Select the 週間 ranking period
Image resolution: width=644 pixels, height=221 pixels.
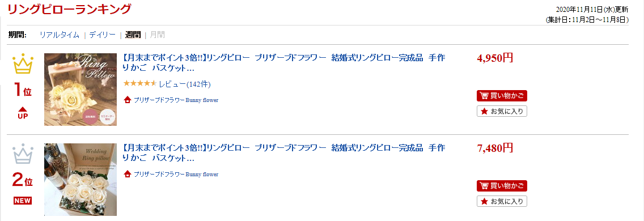pyautogui.click(x=133, y=35)
